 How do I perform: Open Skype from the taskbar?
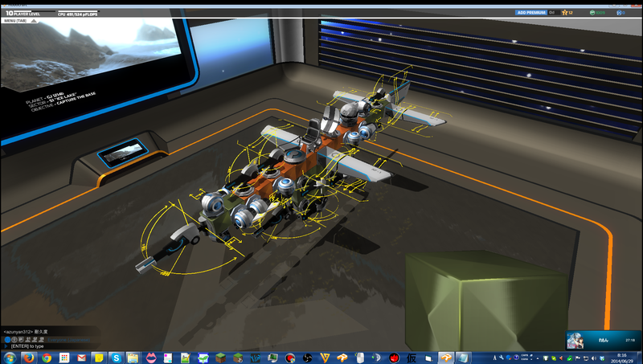[x=116, y=358]
